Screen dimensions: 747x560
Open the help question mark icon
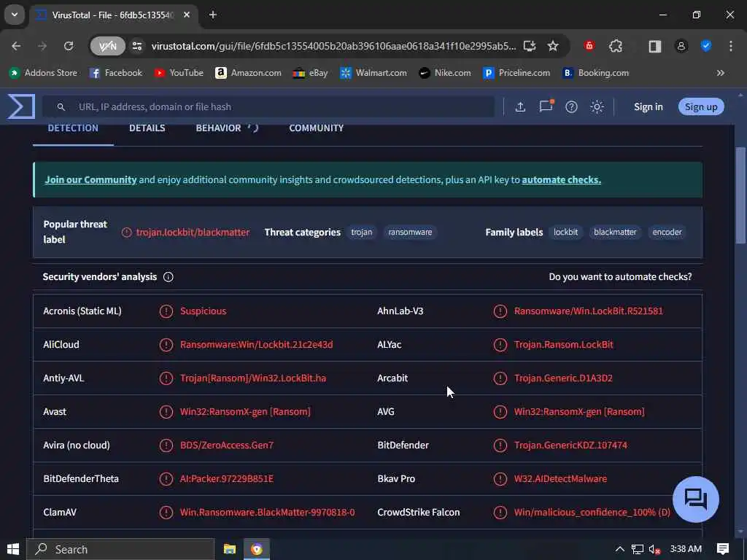pos(571,106)
